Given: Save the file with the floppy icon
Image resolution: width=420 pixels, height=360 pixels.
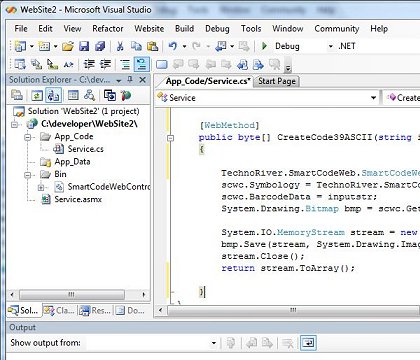Looking at the screenshot, I should (x=84, y=46).
